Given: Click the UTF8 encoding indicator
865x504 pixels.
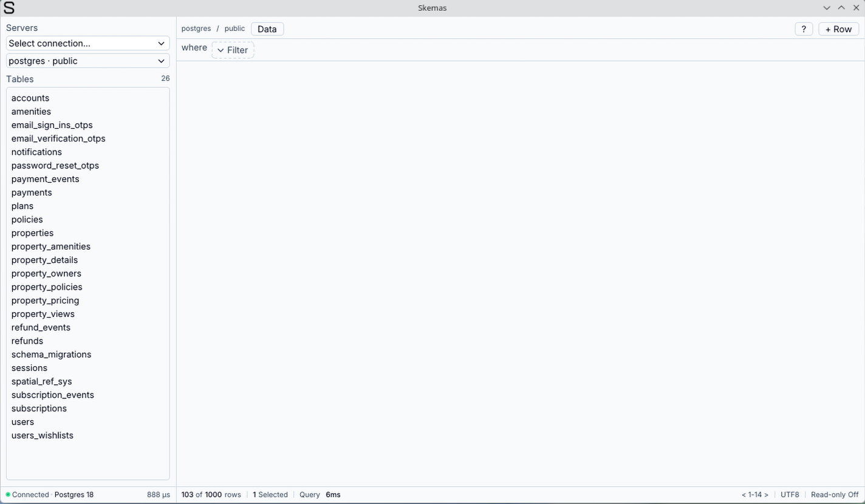Looking at the screenshot, I should click(x=790, y=495).
